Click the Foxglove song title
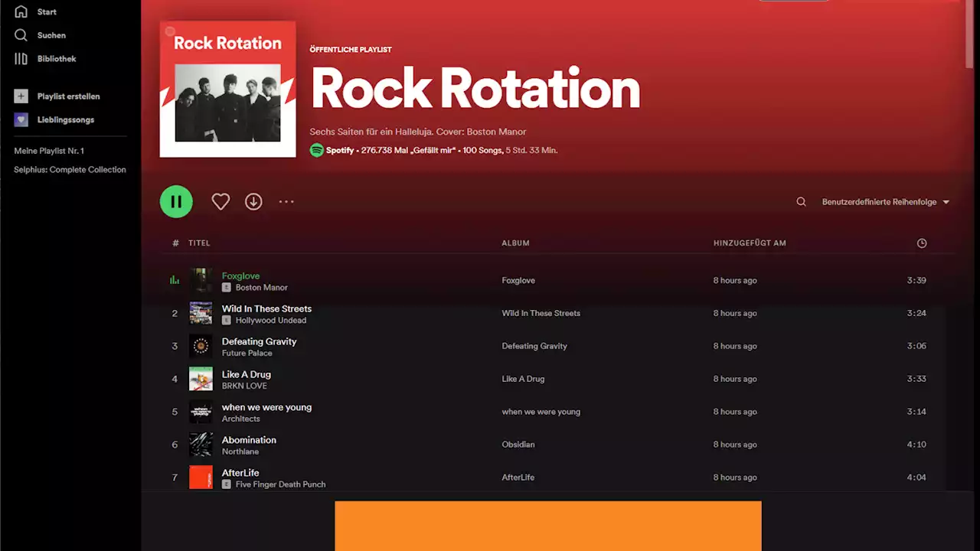980x551 pixels. (x=240, y=275)
